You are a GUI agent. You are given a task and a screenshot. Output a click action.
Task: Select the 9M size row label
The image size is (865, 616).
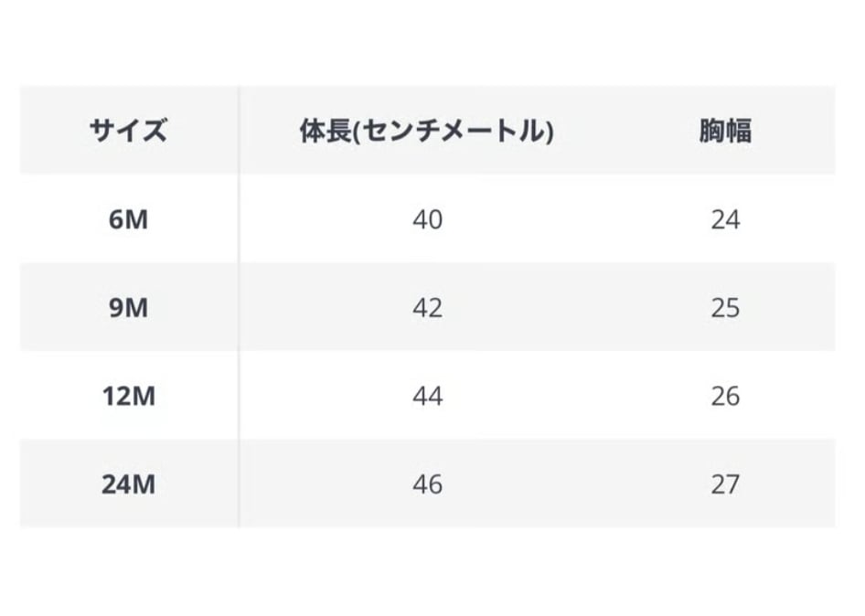point(128,308)
